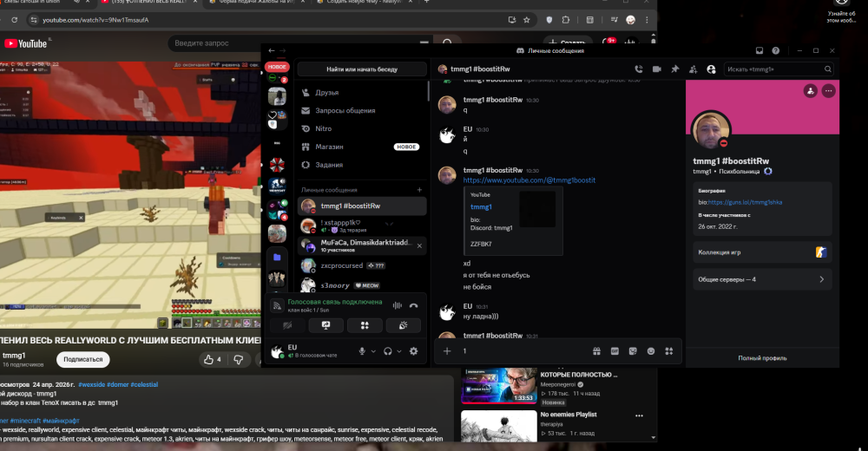The image size is (868, 451).
Task: Open Полный профиль full profile
Action: click(762, 358)
